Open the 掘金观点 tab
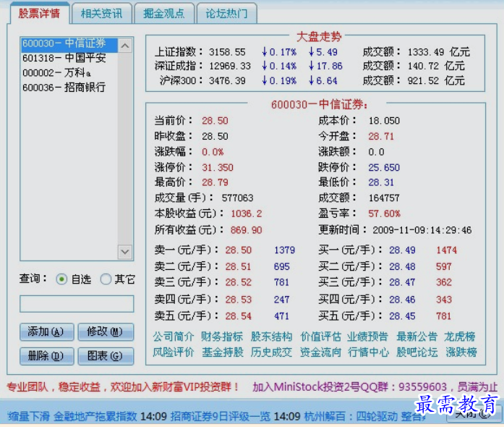Screen dimensions: 504x427 [x=164, y=13]
